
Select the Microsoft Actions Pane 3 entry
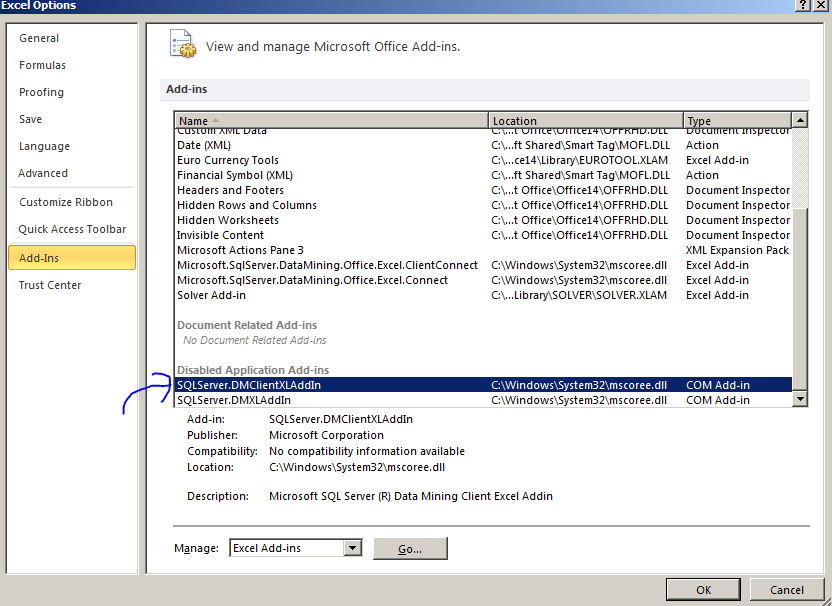(240, 249)
